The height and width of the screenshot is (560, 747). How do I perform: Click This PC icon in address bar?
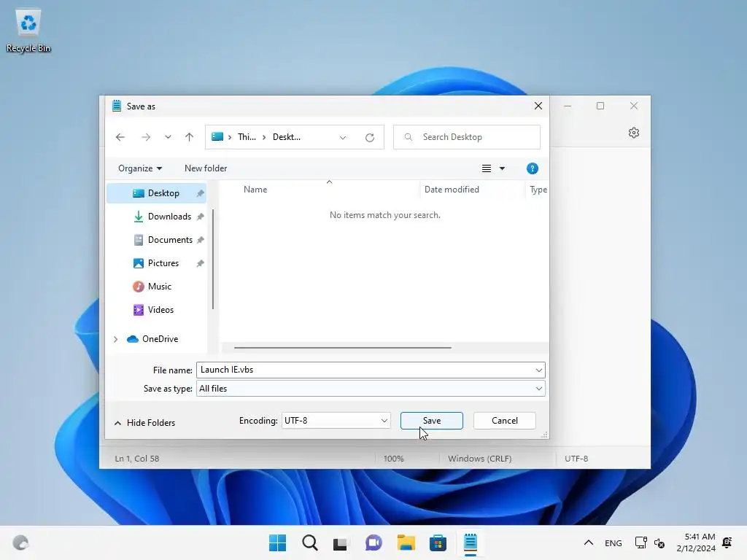(x=217, y=136)
